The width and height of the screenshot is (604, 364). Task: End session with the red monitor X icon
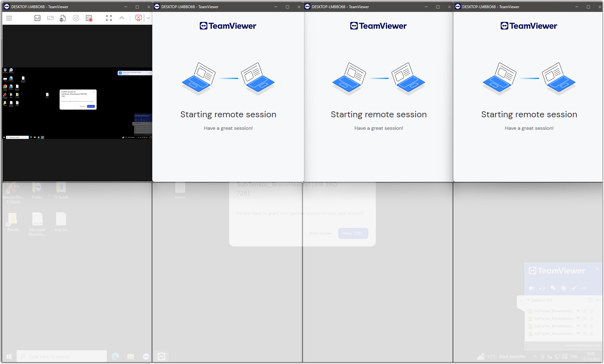click(138, 18)
